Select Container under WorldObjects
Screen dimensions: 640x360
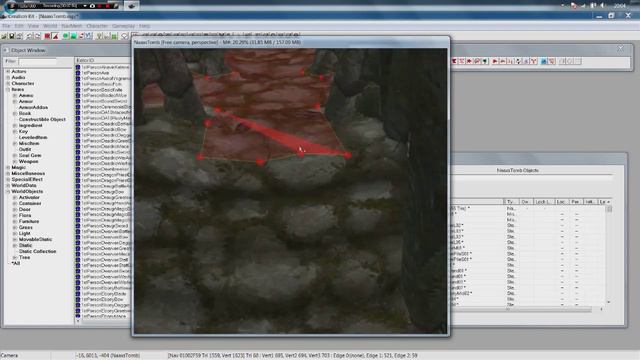tap(30, 203)
